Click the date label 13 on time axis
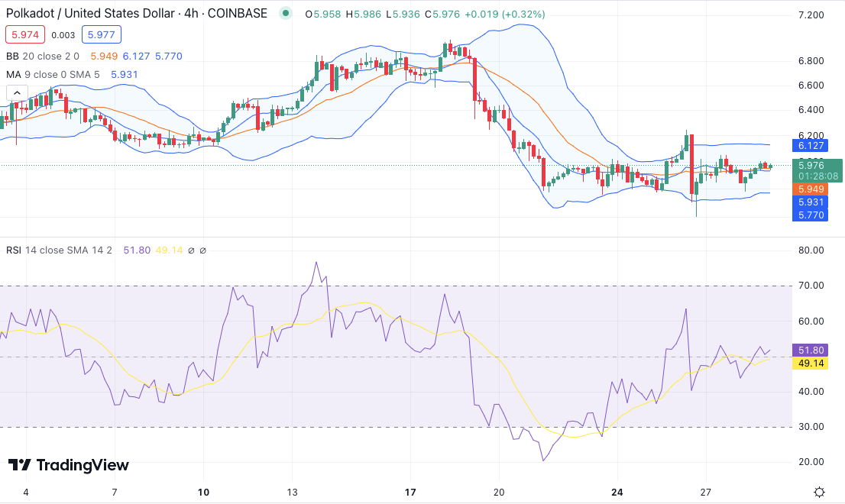 292,492
